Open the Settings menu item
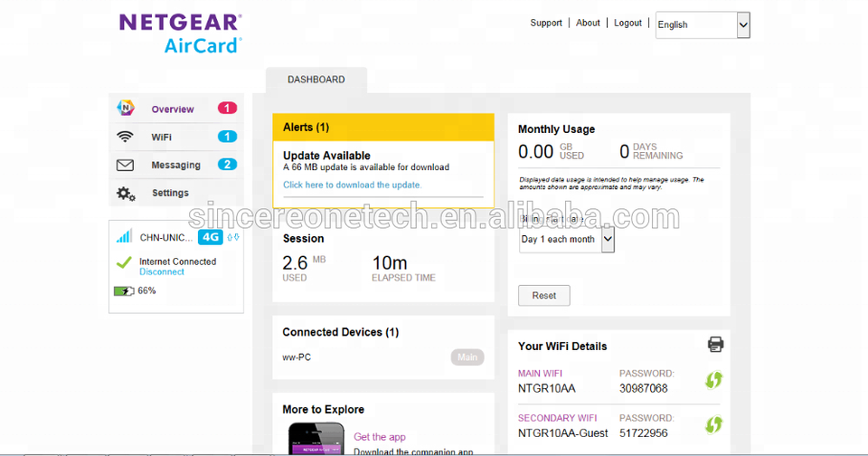Screen dimensions: 868x456 pos(176,193)
